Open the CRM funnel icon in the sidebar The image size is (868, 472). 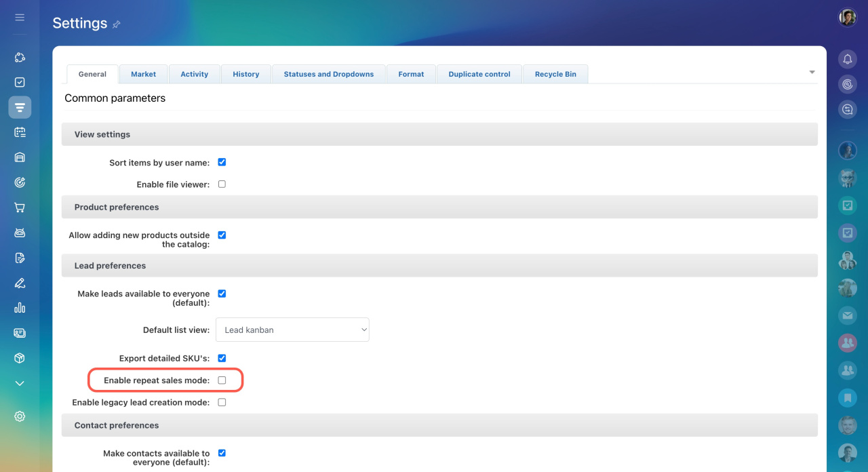(x=20, y=107)
